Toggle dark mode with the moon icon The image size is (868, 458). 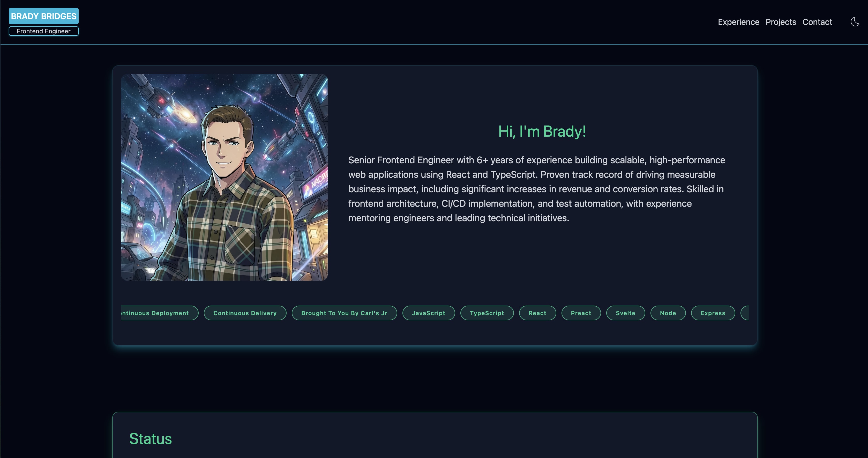tap(855, 22)
